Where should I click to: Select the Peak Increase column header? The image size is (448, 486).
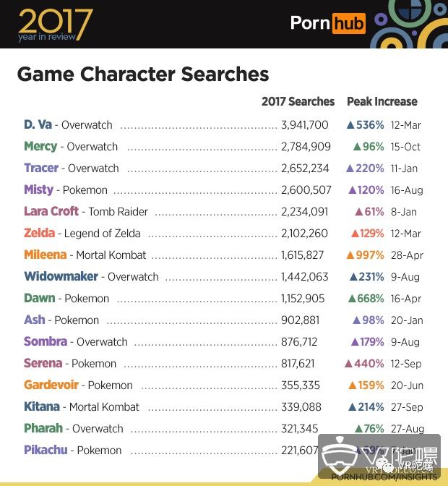tap(382, 102)
